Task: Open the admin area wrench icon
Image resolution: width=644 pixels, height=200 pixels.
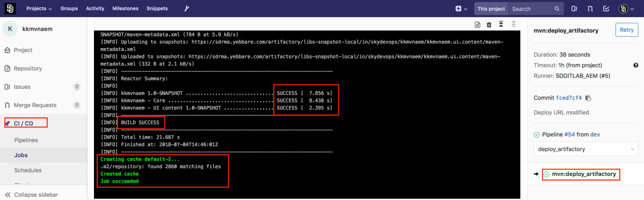Action: pyautogui.click(x=186, y=9)
